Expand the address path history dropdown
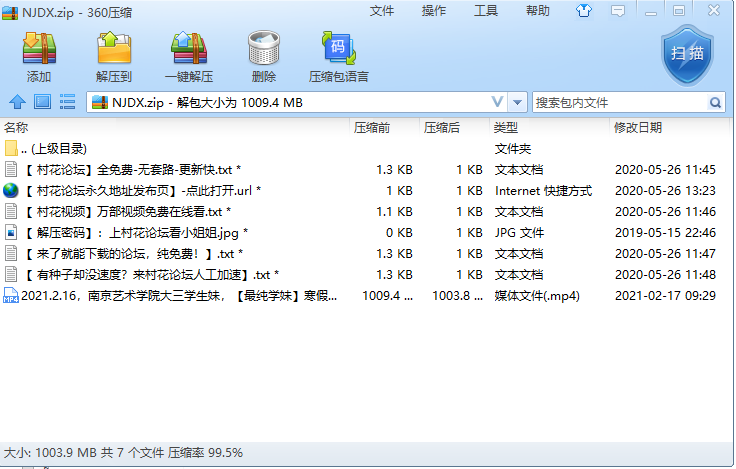This screenshot has width=736, height=469. click(x=498, y=102)
